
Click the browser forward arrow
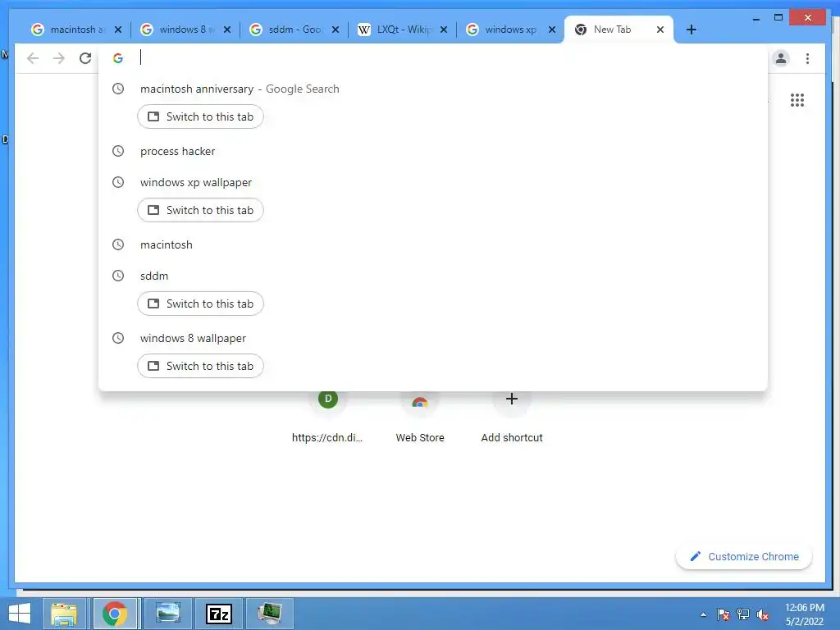pos(59,58)
